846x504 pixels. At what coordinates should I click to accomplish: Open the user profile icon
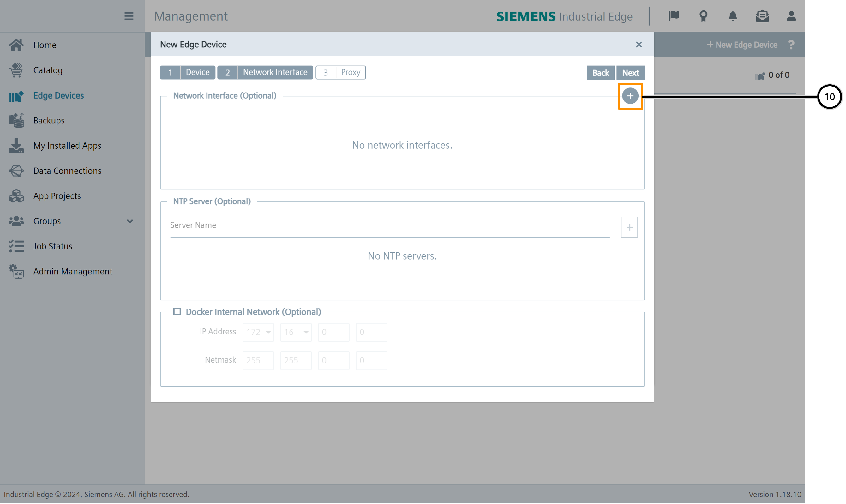[791, 16]
